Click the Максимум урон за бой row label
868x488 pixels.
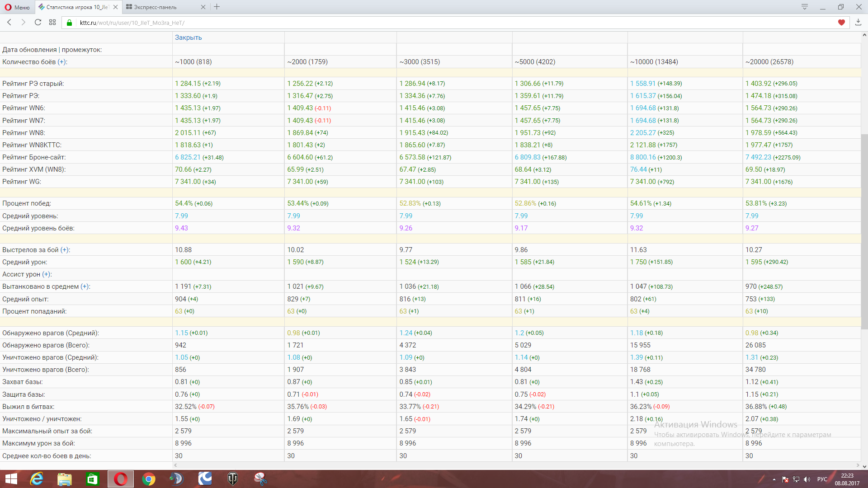click(39, 443)
